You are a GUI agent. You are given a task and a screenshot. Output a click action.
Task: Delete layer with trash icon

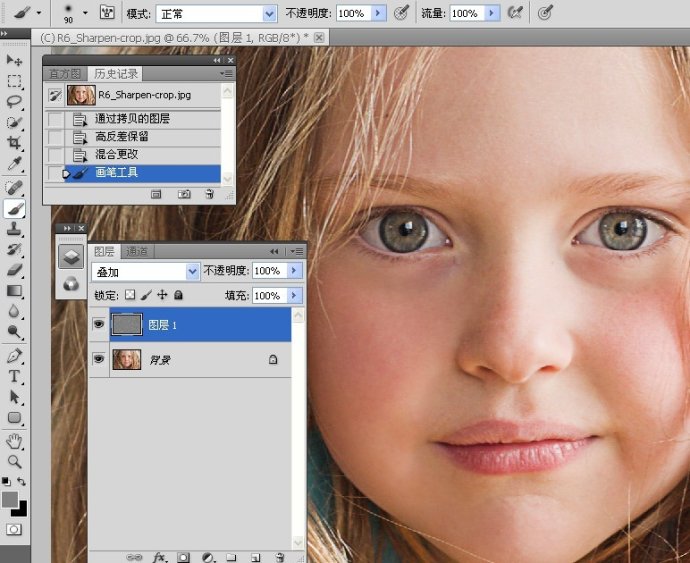(279, 557)
